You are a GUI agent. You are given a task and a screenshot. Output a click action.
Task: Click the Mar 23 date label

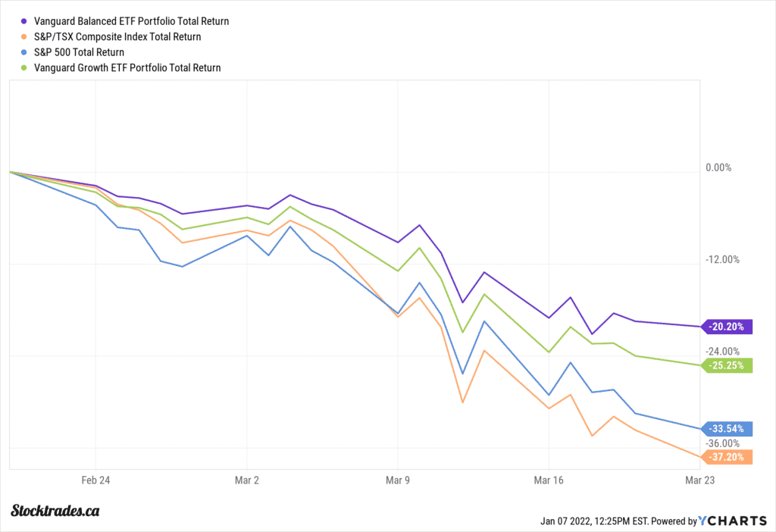(699, 480)
